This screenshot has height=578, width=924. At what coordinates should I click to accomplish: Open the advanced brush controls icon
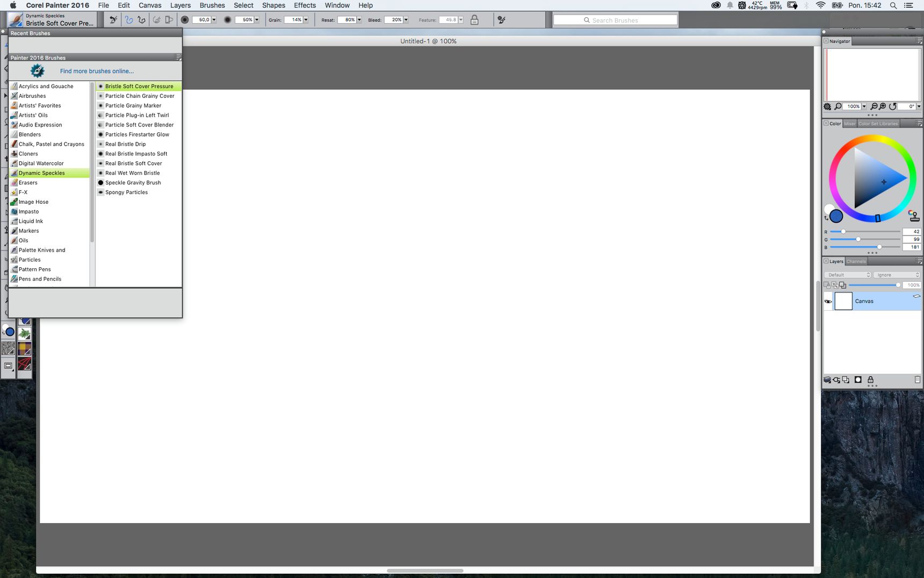(x=501, y=20)
